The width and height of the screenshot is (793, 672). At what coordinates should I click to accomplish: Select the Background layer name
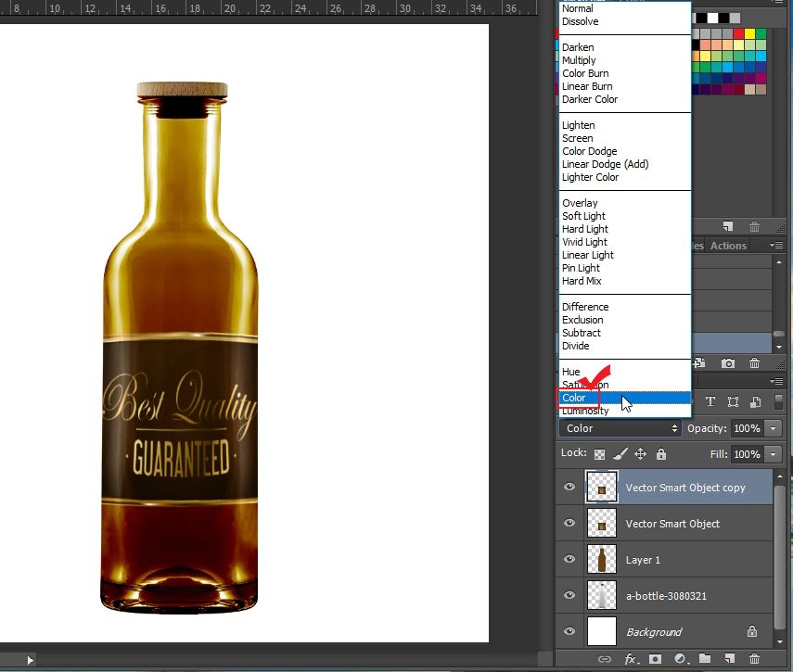(x=654, y=632)
